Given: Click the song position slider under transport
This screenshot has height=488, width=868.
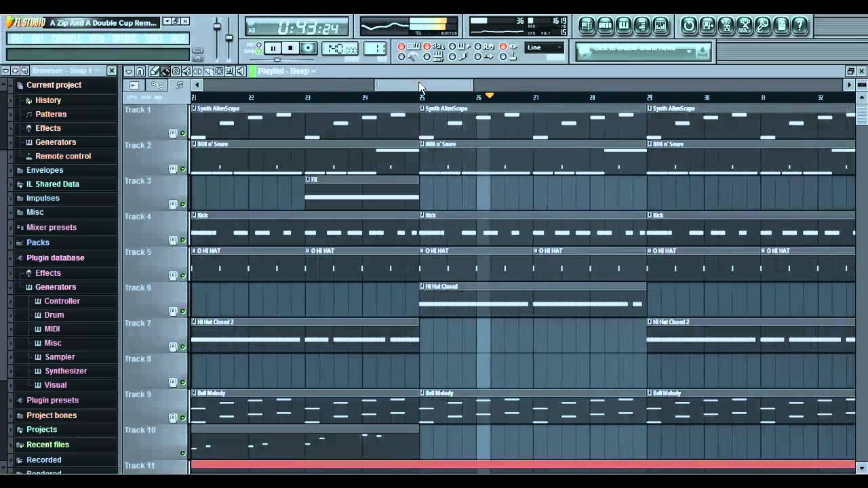Looking at the screenshot, I should 277,60.
